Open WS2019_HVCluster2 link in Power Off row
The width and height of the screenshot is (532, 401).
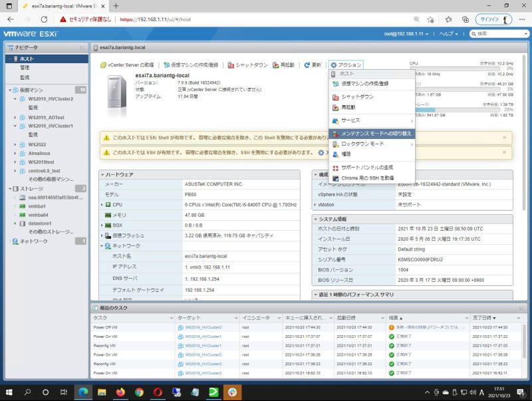[203, 327]
